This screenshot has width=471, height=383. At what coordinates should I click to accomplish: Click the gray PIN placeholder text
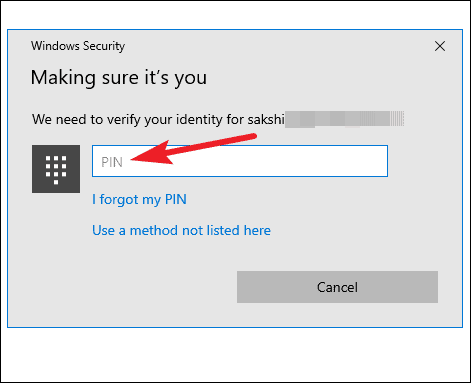[x=112, y=162]
